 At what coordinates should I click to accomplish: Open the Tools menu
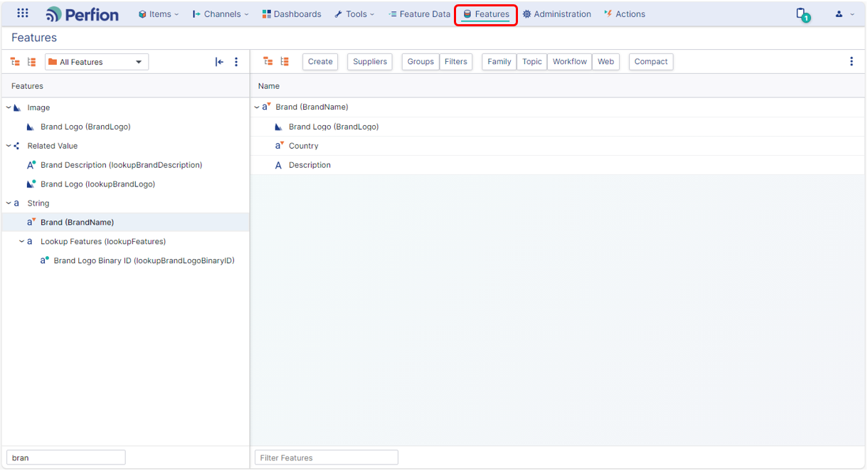tap(354, 14)
